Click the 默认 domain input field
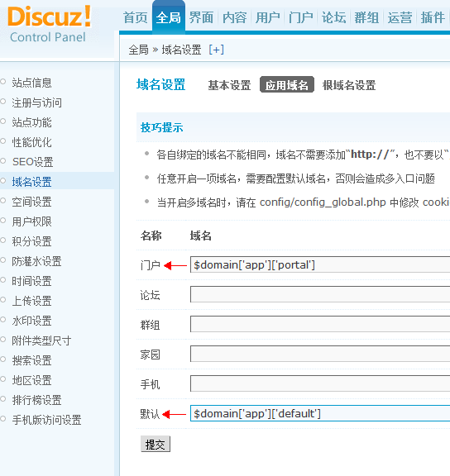The width and height of the screenshot is (450, 476). 320,413
